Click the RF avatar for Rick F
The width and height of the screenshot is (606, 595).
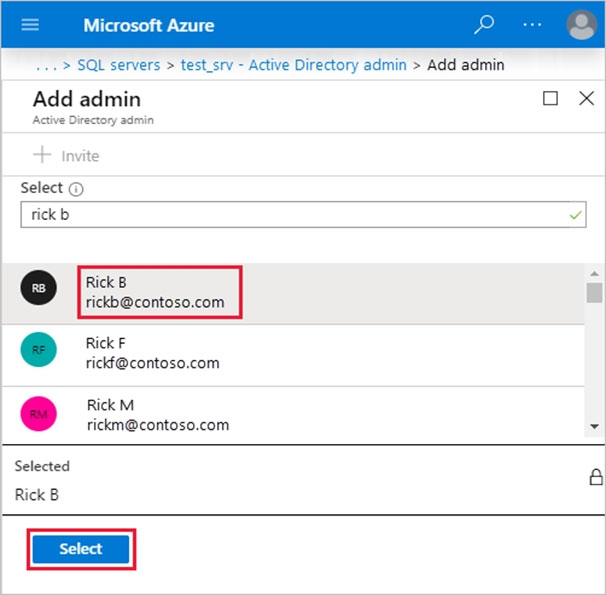pyautogui.click(x=39, y=350)
